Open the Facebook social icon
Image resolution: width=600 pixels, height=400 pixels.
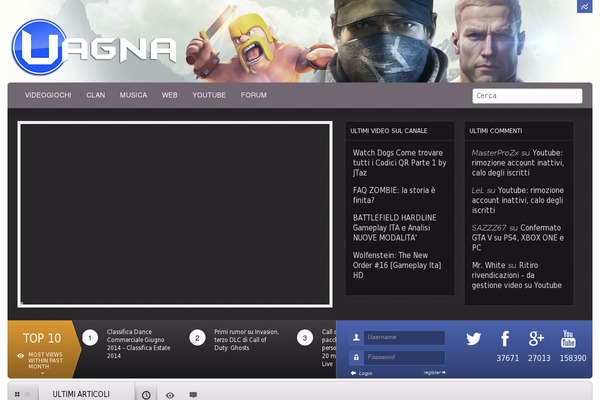[505, 339]
